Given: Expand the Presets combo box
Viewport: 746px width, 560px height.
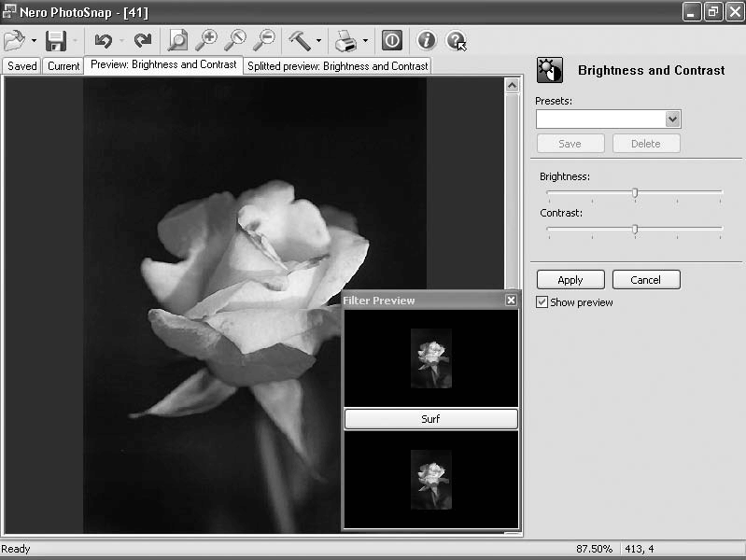Looking at the screenshot, I should [672, 119].
